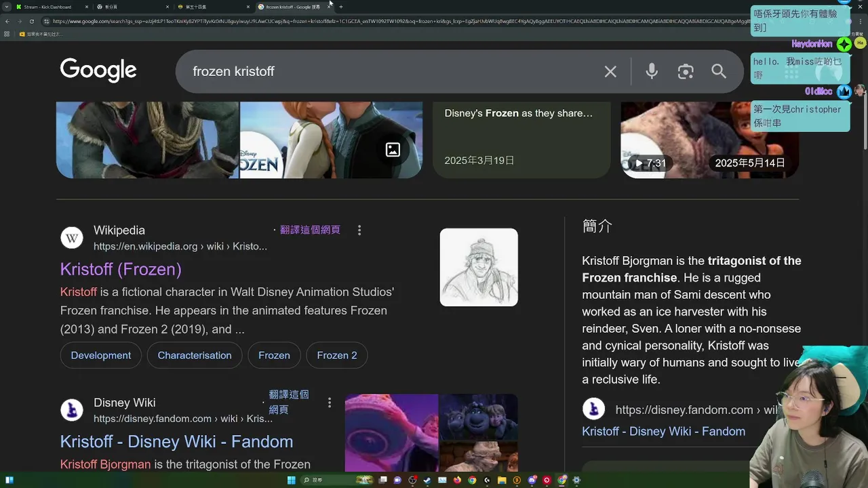Open Firefox from the taskbar

(457, 480)
